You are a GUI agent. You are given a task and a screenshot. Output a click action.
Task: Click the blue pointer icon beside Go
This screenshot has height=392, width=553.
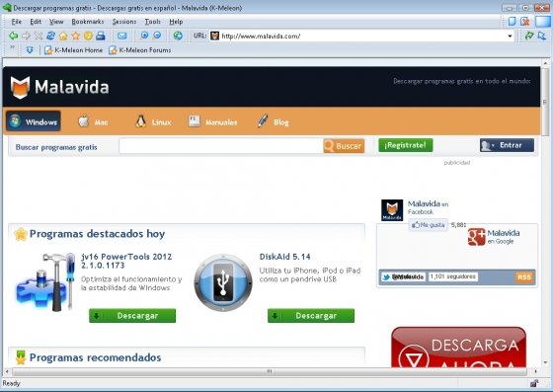[x=542, y=36]
